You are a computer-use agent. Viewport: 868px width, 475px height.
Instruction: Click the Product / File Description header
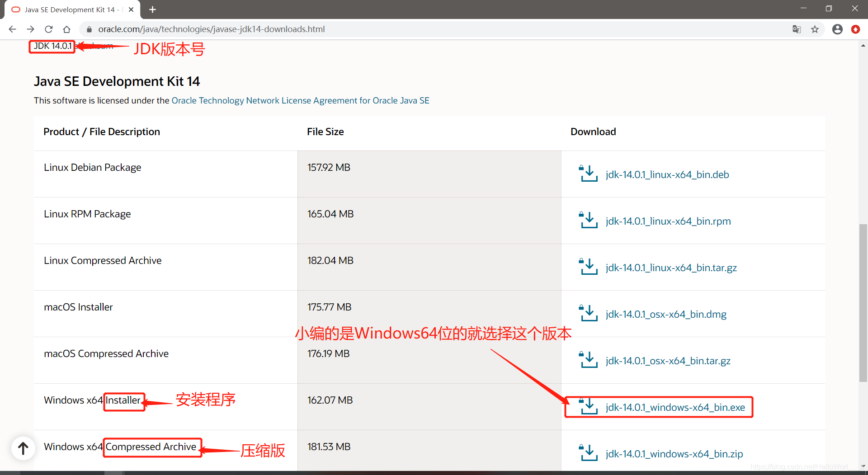click(x=102, y=132)
